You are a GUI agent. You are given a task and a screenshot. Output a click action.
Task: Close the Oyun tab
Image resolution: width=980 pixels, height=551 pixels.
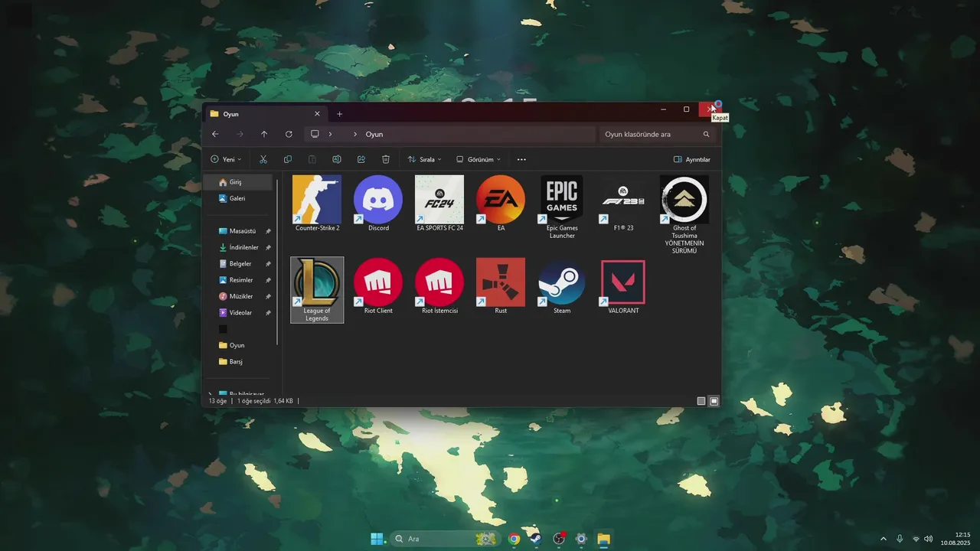tap(317, 114)
